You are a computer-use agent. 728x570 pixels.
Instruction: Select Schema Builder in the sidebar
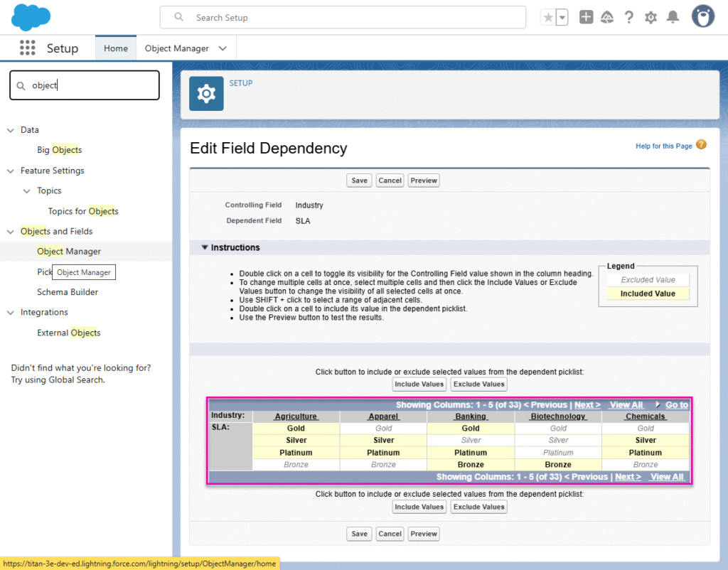68,292
